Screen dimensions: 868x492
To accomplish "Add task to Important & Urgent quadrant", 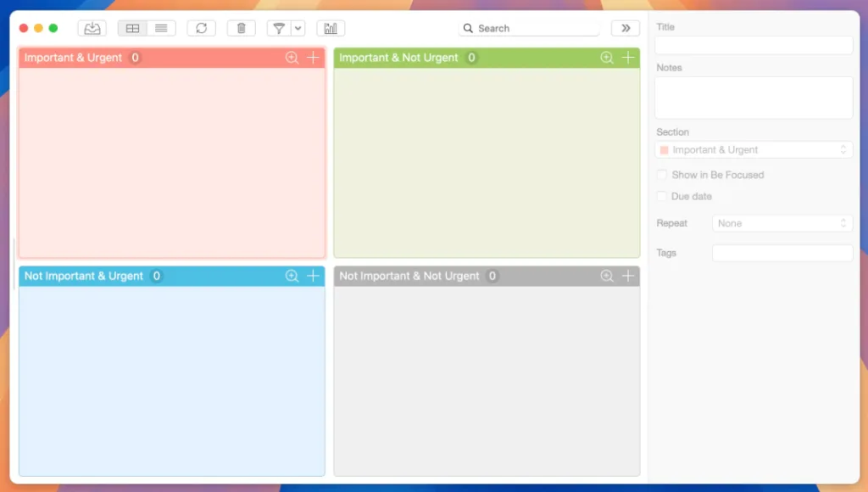I will pos(313,58).
